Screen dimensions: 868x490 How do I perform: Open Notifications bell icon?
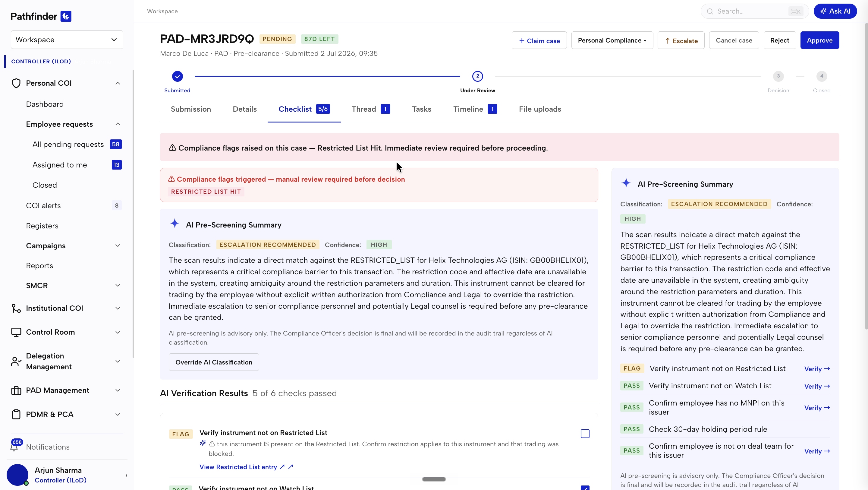coord(14,447)
